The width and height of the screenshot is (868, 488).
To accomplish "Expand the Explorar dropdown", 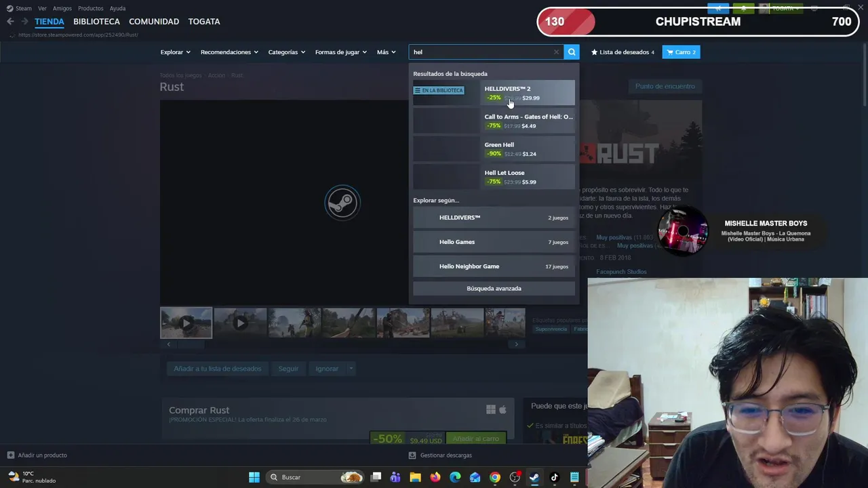I will pos(175,52).
